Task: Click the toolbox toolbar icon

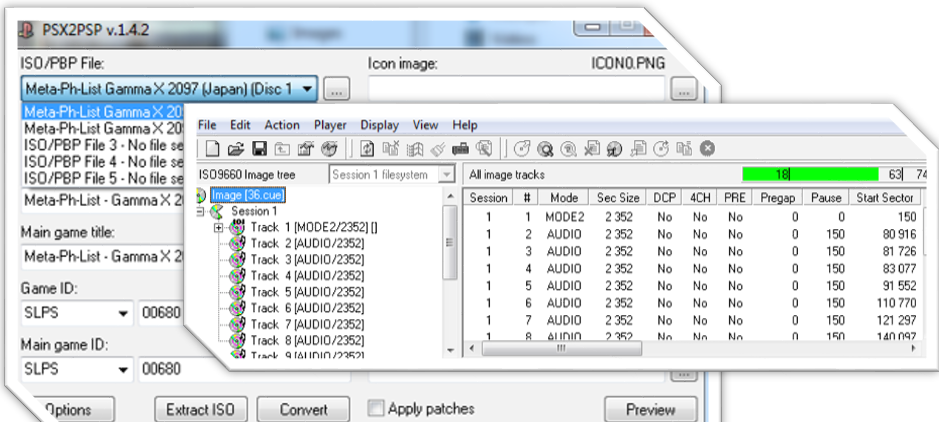Action: click(460, 148)
